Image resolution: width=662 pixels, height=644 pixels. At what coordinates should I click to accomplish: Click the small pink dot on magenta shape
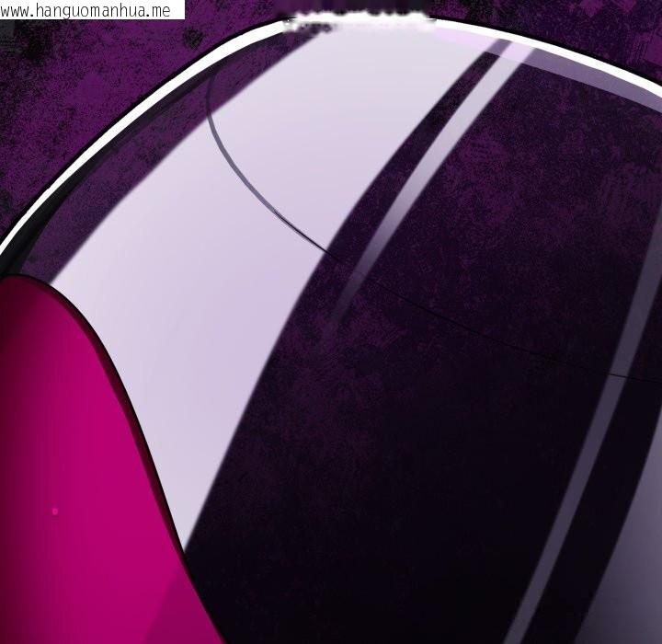click(x=55, y=511)
